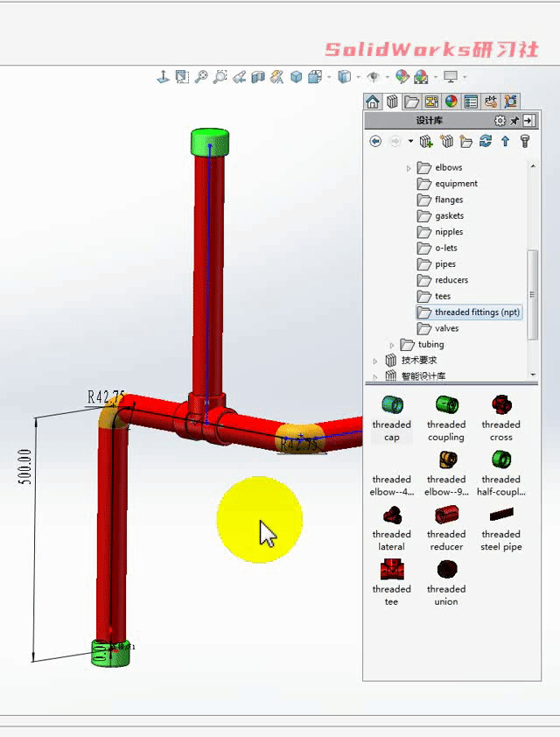Click tree scroll down arrow
Screen dimensions: 560x737
pos(533,375)
